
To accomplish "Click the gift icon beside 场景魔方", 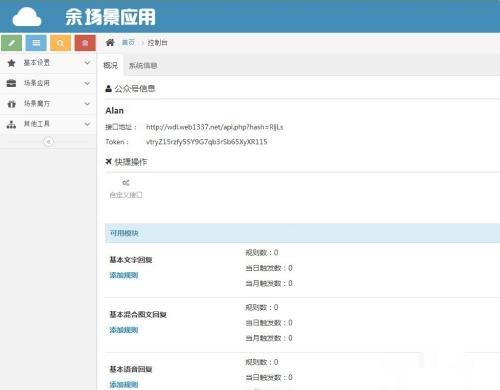I will [11, 104].
